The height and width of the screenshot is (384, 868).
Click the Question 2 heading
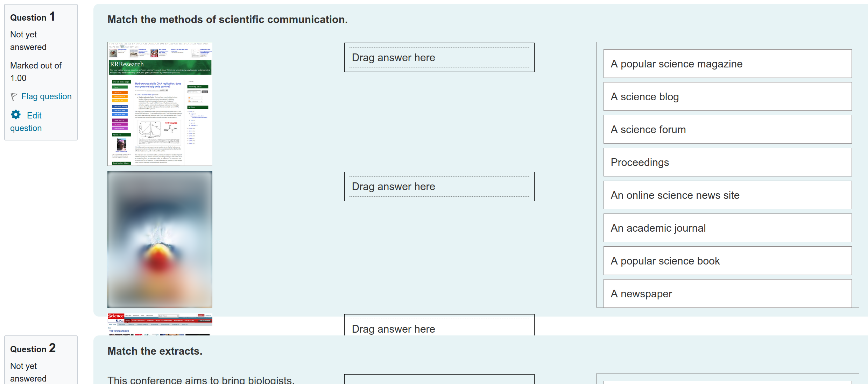point(33,348)
